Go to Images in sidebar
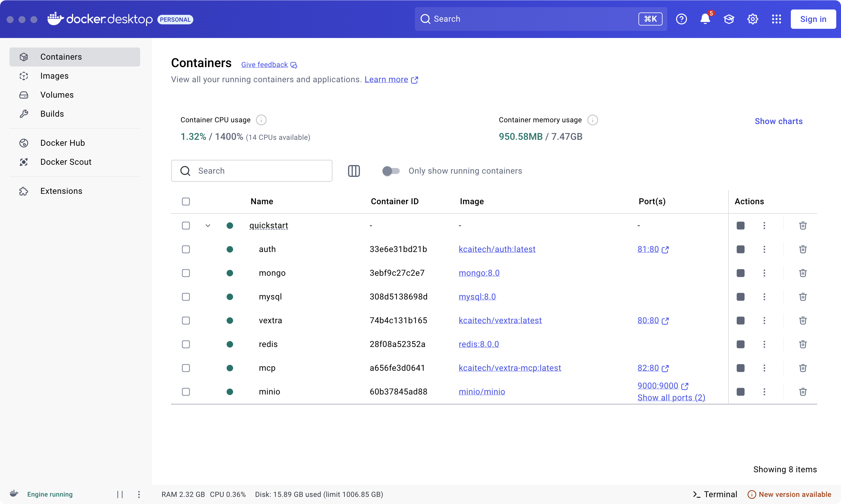The width and height of the screenshot is (841, 504). click(75, 76)
